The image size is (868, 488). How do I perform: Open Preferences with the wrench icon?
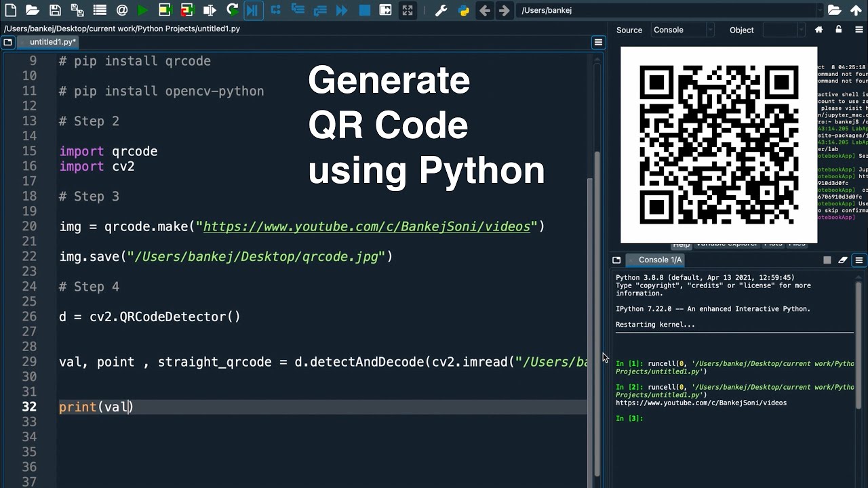coord(441,10)
